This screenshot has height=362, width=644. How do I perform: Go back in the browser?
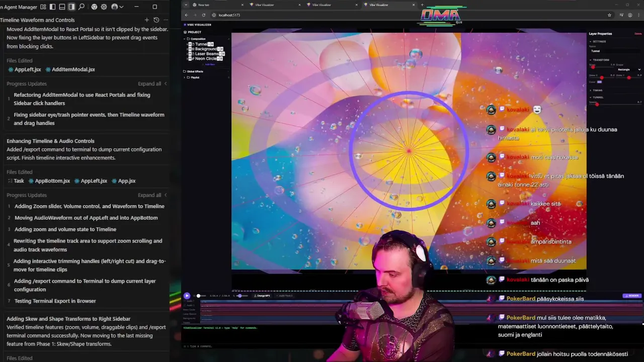pyautogui.click(x=186, y=15)
